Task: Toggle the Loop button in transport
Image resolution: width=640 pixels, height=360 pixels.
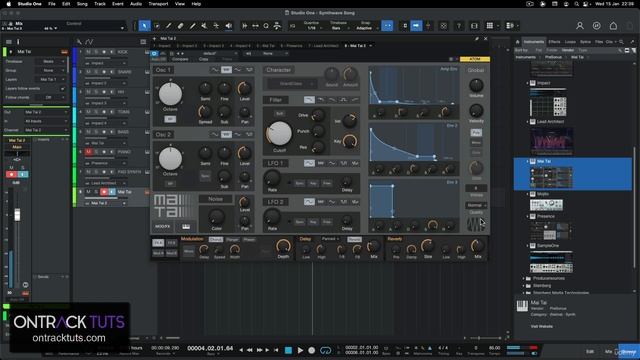Action: (326, 350)
